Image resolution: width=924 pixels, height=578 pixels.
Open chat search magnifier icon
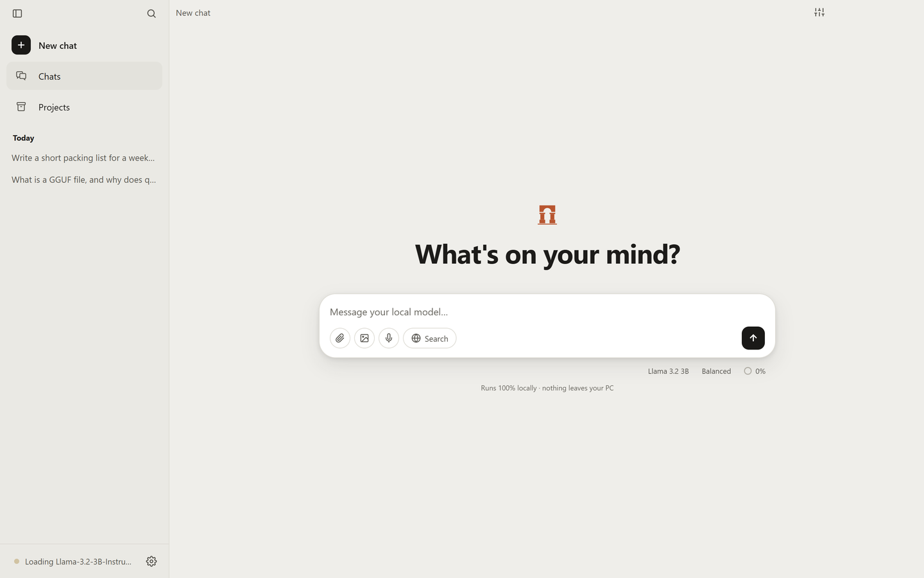(151, 13)
